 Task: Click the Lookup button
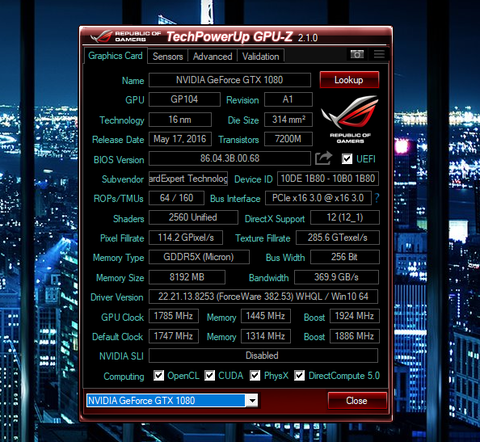point(349,80)
